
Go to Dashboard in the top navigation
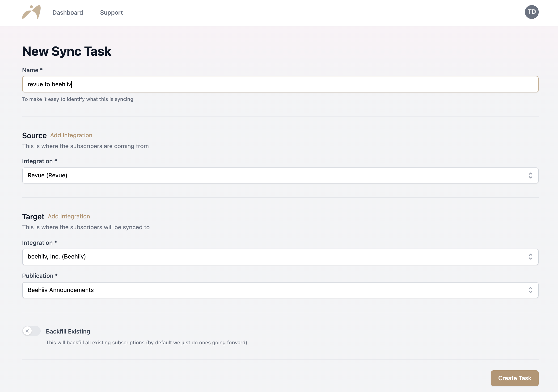(x=68, y=13)
